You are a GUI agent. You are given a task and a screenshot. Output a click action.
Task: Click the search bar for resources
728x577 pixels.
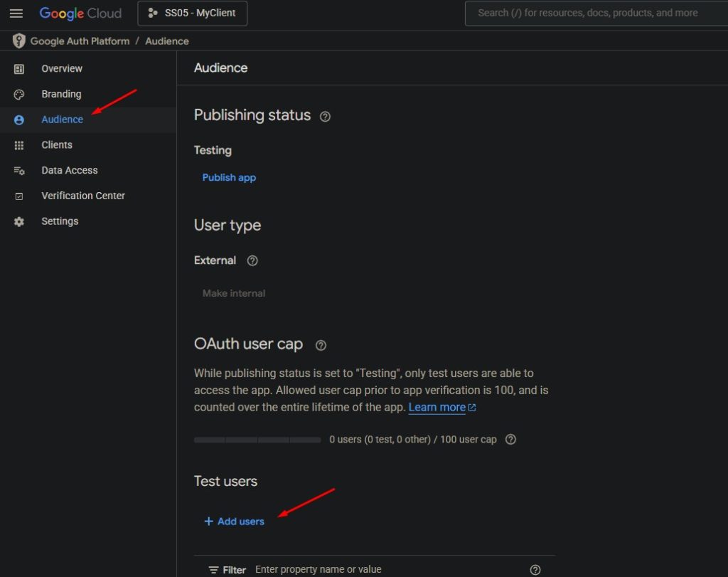[596, 13]
